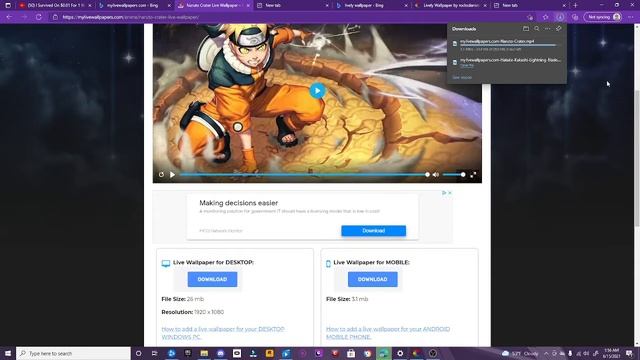The width and height of the screenshot is (640, 360).
Task: Open a new browser tab with plus button
Action: point(576,5)
